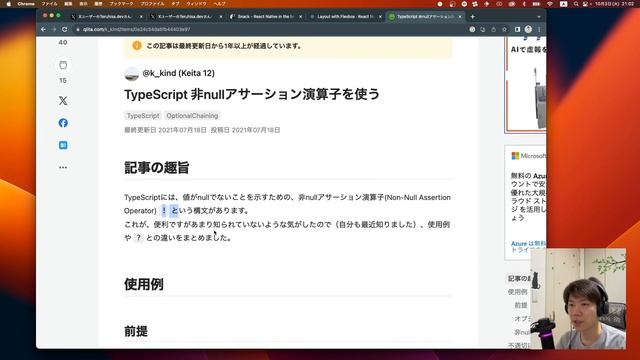This screenshot has width=640, height=360.
Task: Click the webcam overlay video
Action: click(x=578, y=299)
